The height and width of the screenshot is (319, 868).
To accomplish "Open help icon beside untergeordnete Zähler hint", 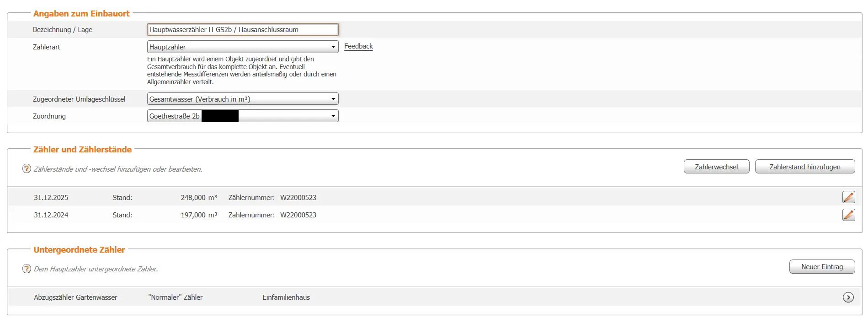I will [27, 269].
